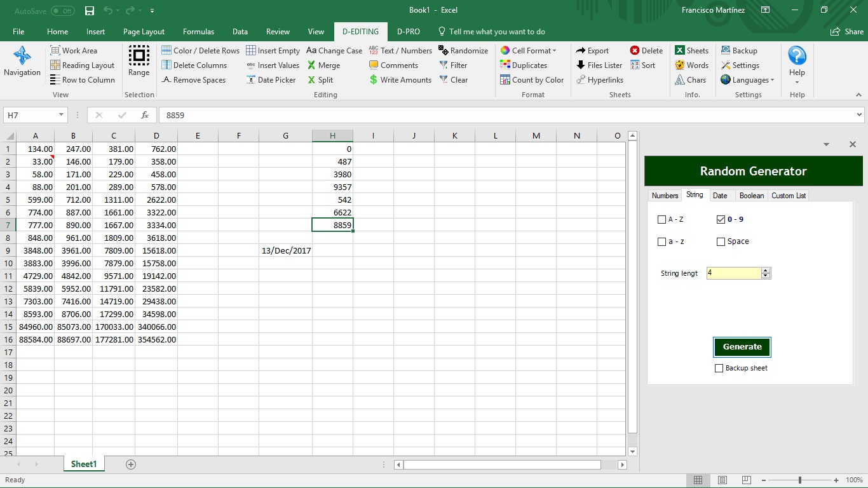This screenshot has height=488, width=868.
Task: Click the zoom in plus button
Action: (x=836, y=480)
